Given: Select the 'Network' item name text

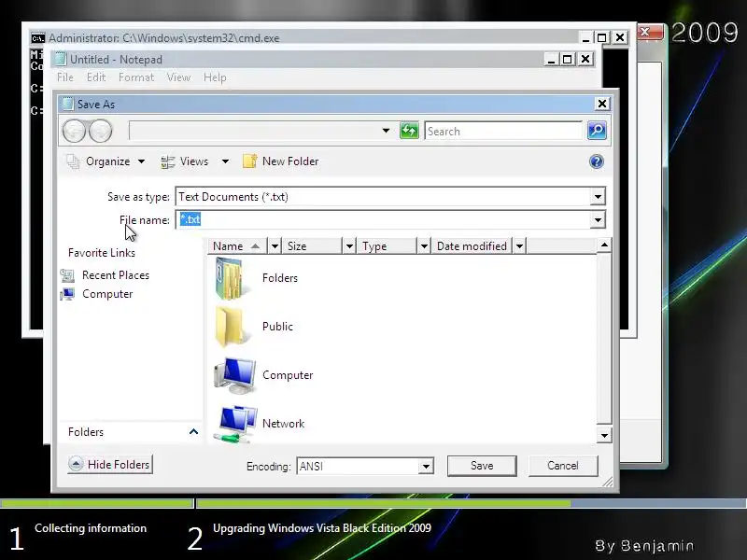Looking at the screenshot, I should pyautogui.click(x=283, y=424).
